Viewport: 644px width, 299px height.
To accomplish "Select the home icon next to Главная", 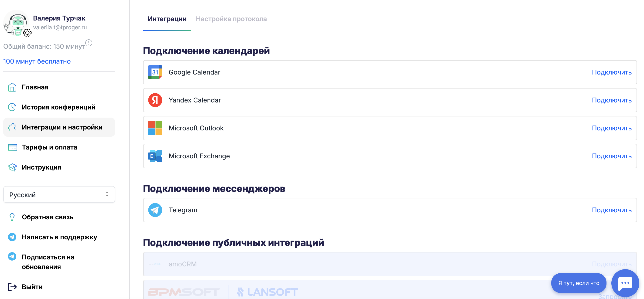I will (x=12, y=87).
